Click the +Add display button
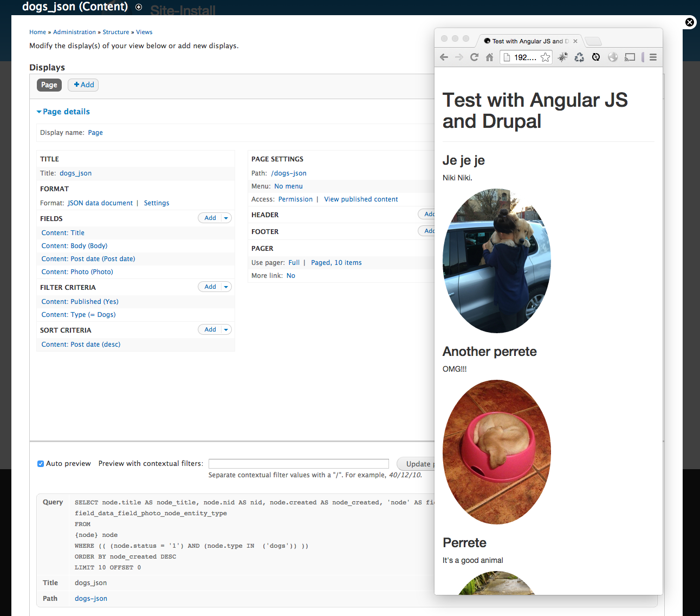 (83, 85)
